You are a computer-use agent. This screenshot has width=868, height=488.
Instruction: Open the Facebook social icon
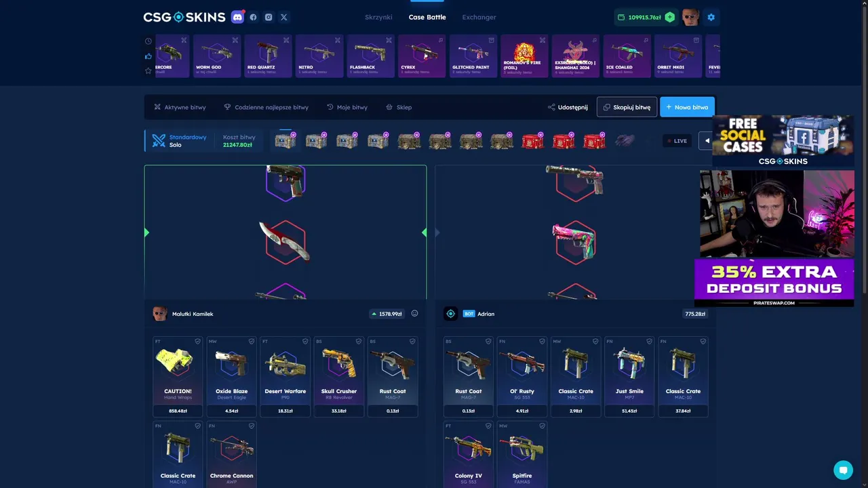pos(254,17)
